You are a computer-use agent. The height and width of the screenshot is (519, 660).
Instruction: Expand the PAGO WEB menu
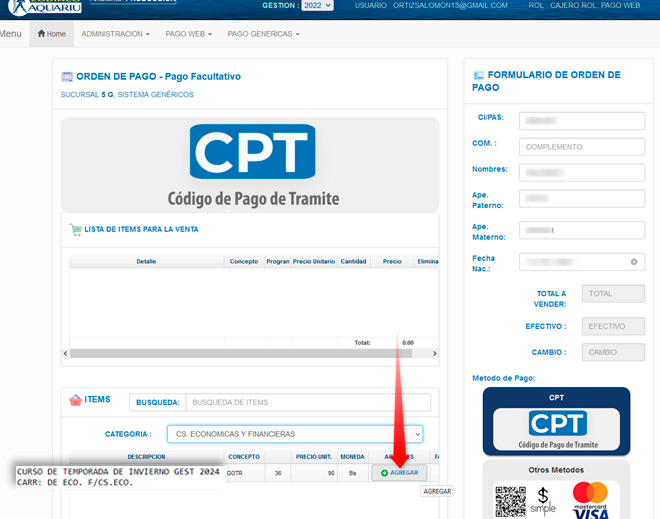[189, 34]
